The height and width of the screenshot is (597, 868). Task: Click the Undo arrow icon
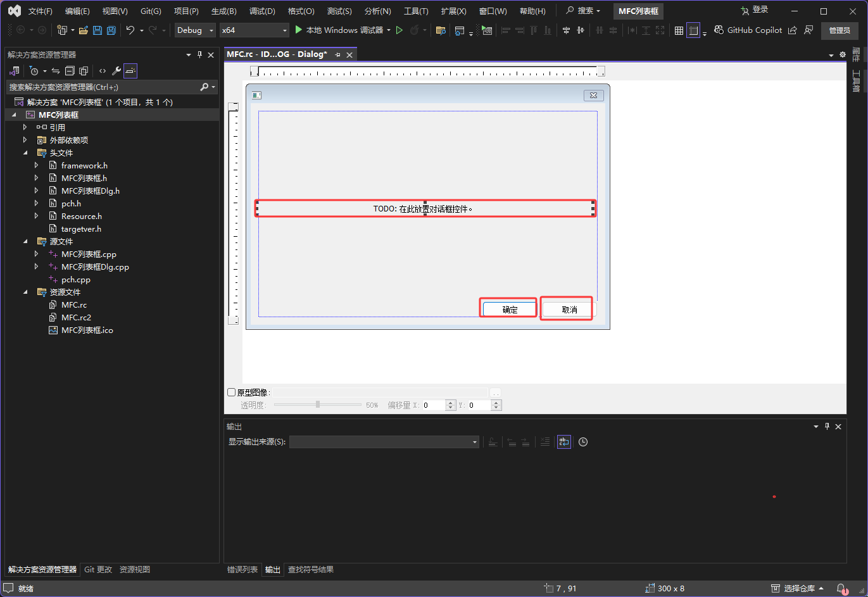pyautogui.click(x=130, y=30)
